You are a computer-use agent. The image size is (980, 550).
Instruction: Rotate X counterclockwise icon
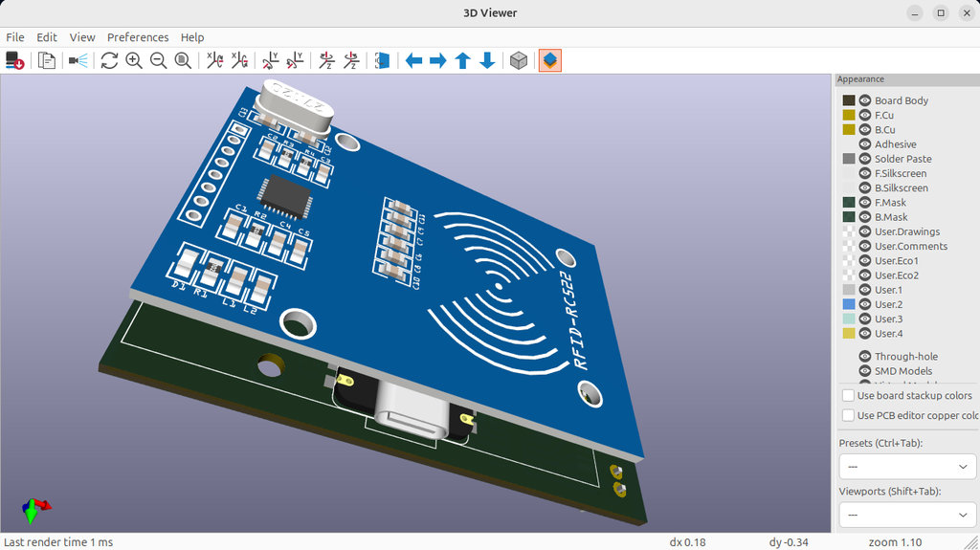[x=239, y=60]
